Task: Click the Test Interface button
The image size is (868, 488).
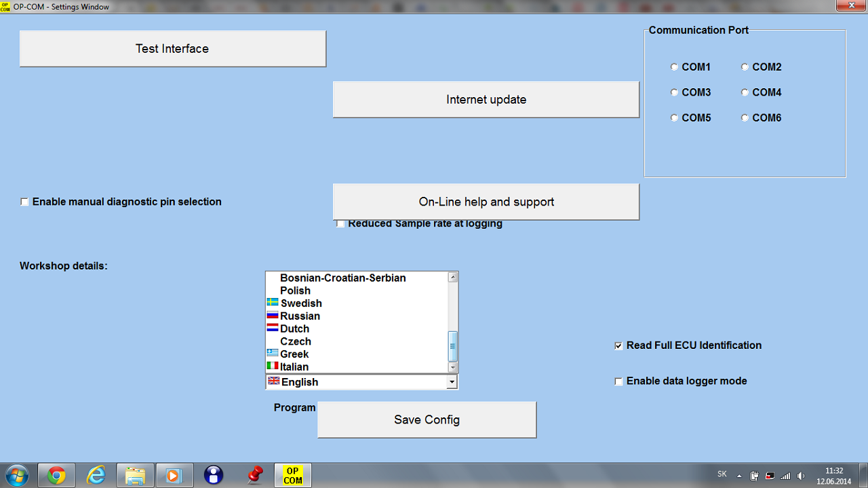Action: (x=173, y=49)
